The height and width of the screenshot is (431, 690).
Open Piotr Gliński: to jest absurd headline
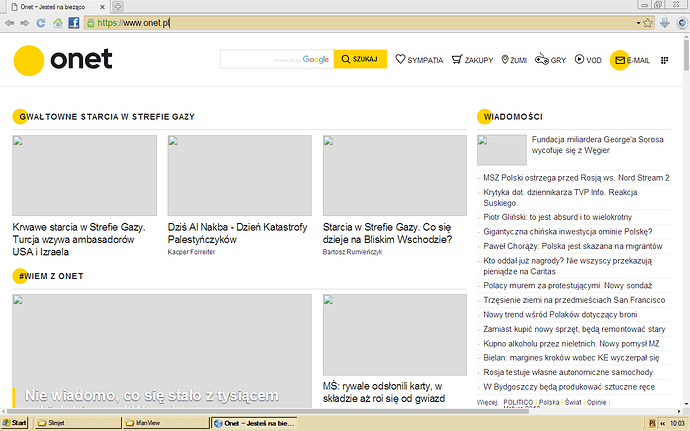click(558, 217)
